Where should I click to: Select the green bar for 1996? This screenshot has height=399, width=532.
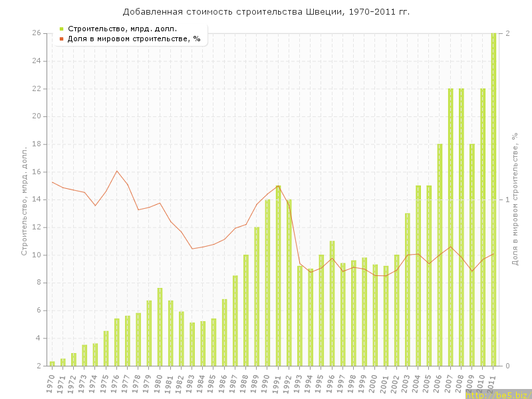(x=332, y=303)
